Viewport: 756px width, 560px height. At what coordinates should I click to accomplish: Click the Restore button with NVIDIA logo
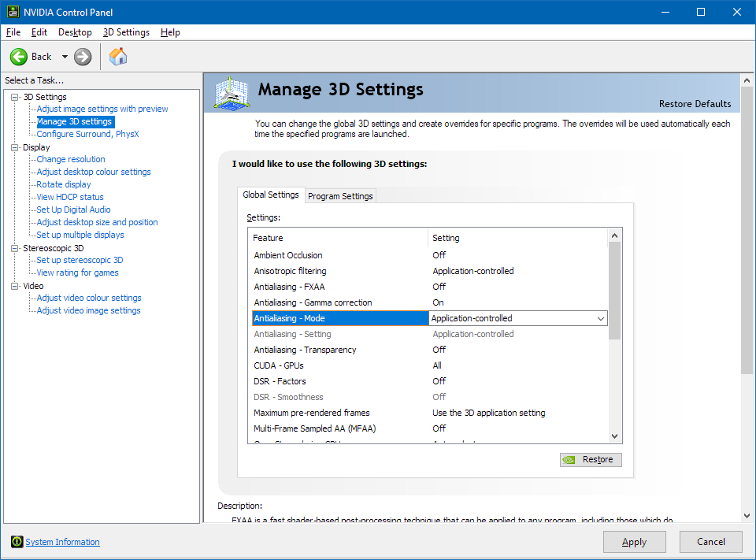(x=591, y=459)
